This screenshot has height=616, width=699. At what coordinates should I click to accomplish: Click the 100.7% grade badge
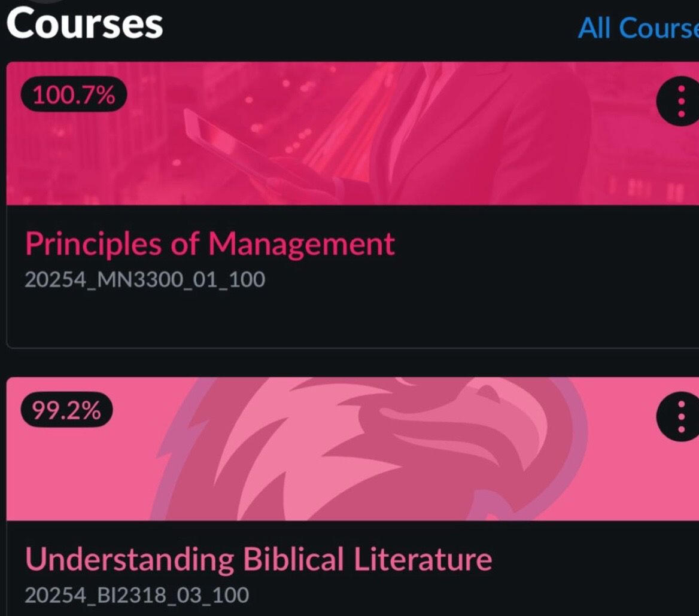click(x=74, y=95)
